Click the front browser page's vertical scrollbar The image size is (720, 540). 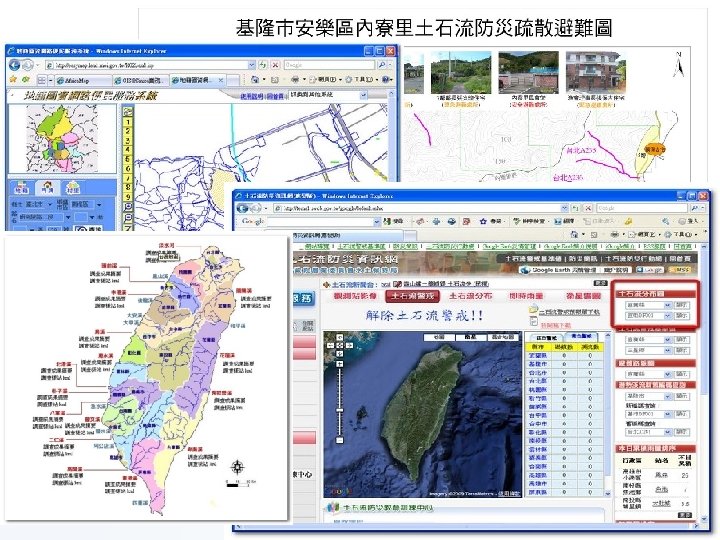point(705,385)
